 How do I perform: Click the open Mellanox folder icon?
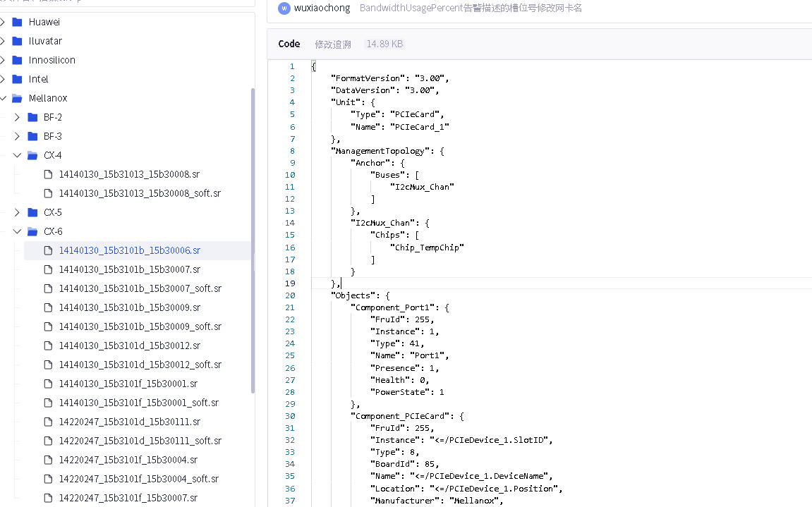(18, 98)
